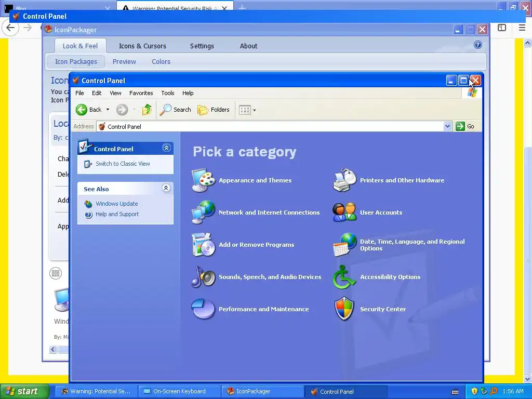Switch to Icons & Cursors tab
Image resolution: width=532 pixels, height=399 pixels.
pos(142,46)
